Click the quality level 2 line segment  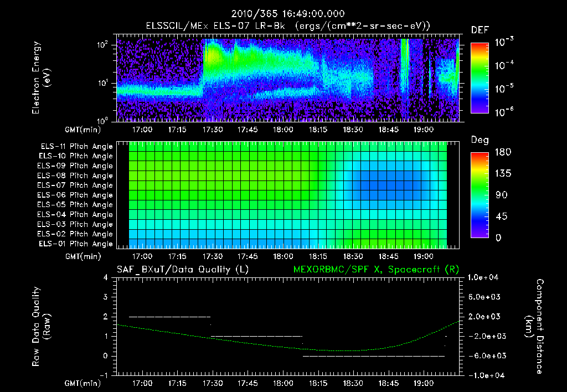[x=169, y=317]
